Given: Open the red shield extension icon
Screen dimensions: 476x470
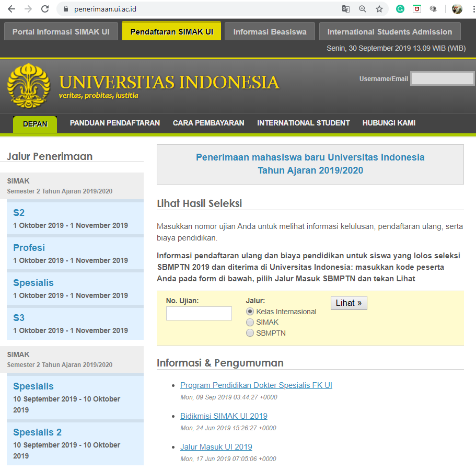Looking at the screenshot, I should click(417, 9).
